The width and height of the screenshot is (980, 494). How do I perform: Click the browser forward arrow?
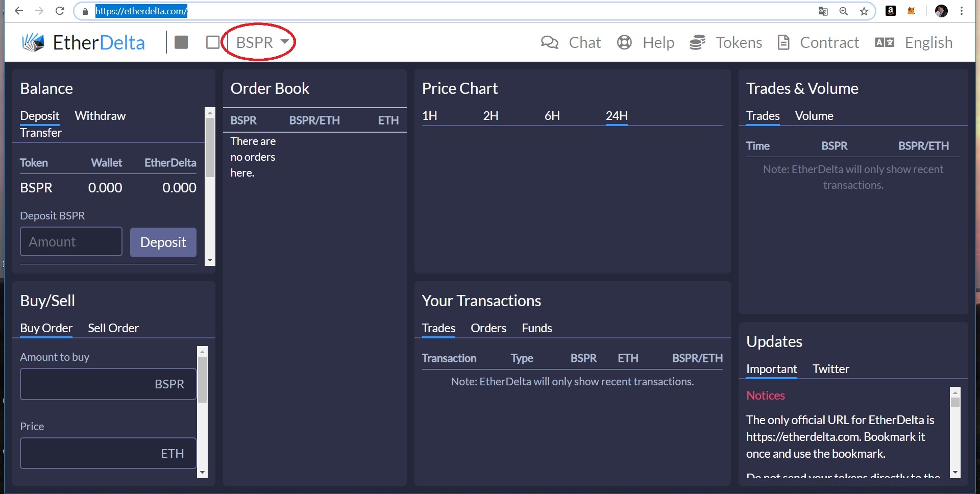(x=39, y=11)
